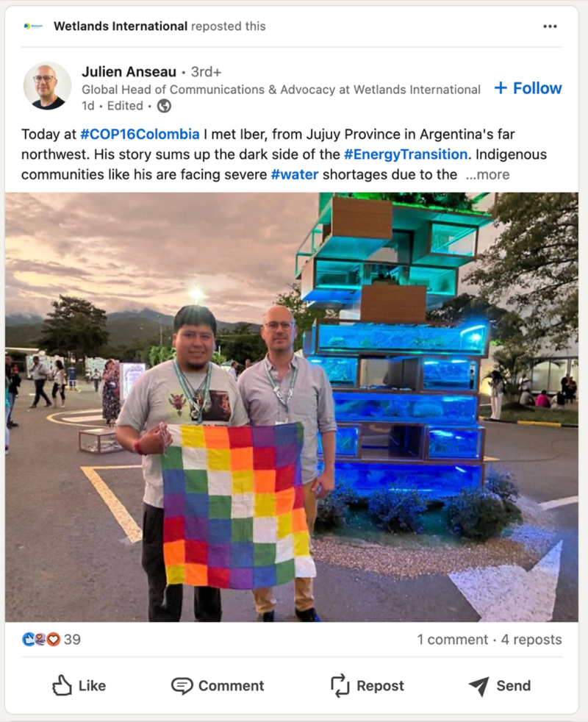Open the post photo with checkered flag
The width and height of the screenshot is (588, 722).
click(292, 407)
